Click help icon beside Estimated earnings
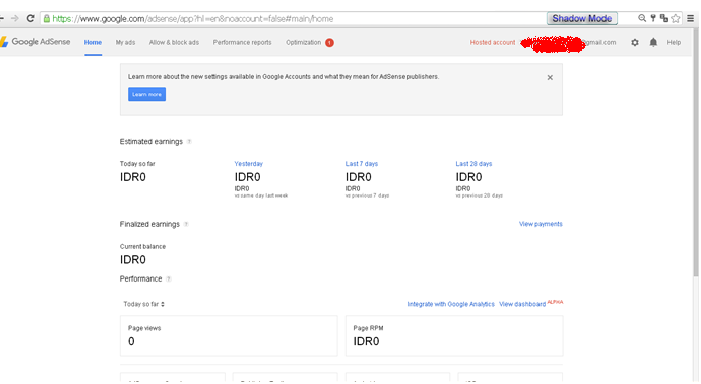This screenshot has width=701, height=384. (189, 142)
